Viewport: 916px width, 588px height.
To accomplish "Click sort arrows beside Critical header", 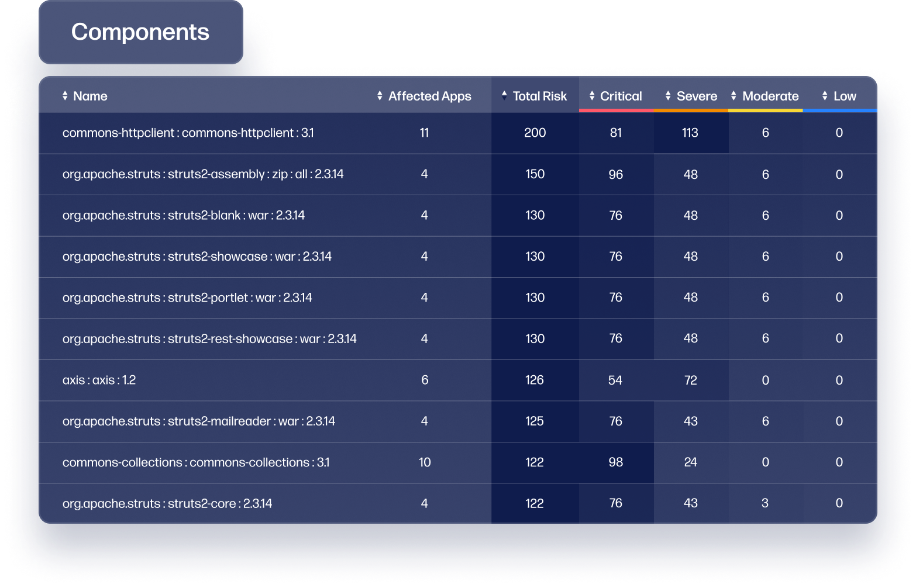I will pos(592,96).
